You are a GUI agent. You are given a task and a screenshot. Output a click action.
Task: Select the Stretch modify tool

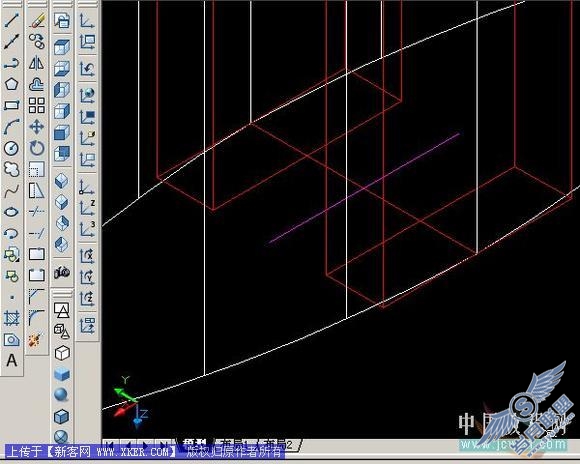37,191
